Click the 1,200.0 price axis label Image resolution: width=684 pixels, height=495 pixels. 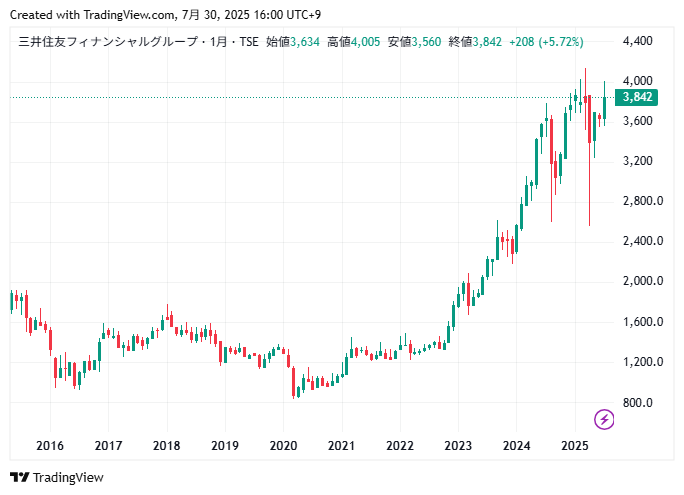click(x=643, y=362)
